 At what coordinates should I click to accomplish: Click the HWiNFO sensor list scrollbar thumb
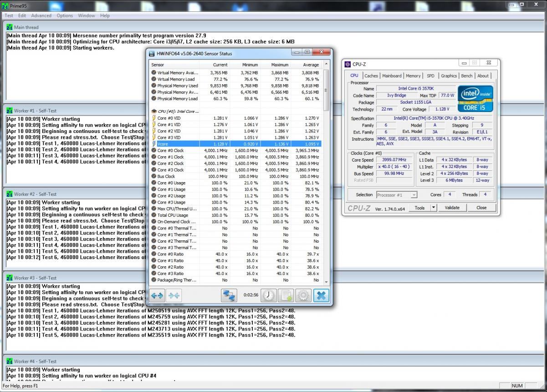point(326,90)
